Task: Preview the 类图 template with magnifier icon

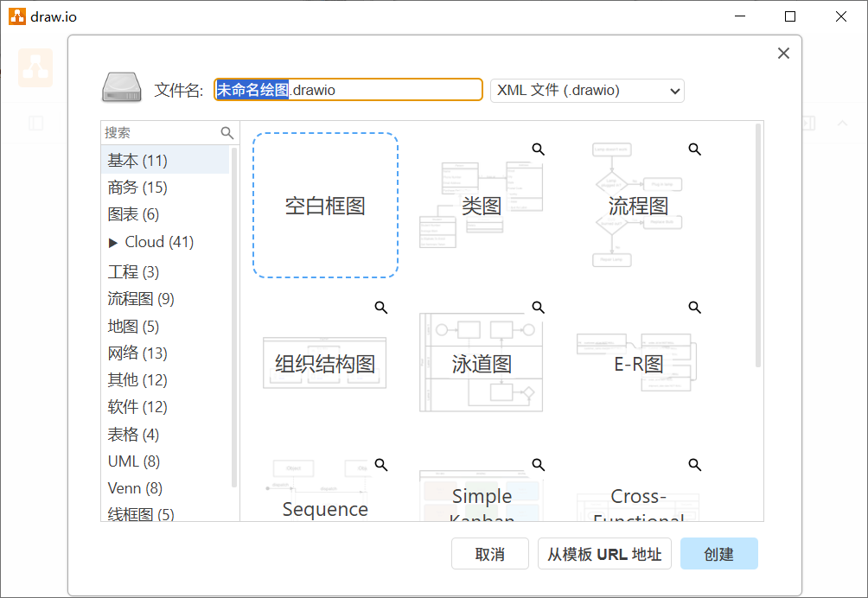Action: pyautogui.click(x=537, y=149)
